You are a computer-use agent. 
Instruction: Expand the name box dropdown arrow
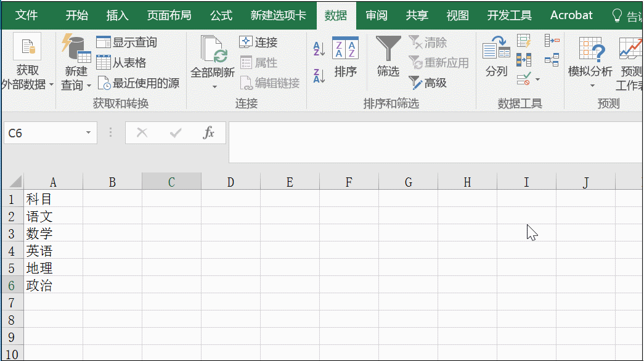[x=88, y=132]
